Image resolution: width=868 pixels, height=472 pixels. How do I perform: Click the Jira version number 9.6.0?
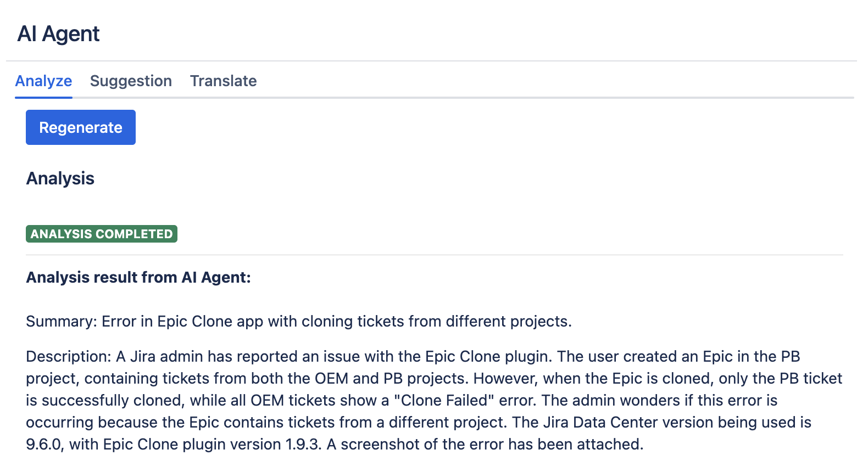pos(44,444)
